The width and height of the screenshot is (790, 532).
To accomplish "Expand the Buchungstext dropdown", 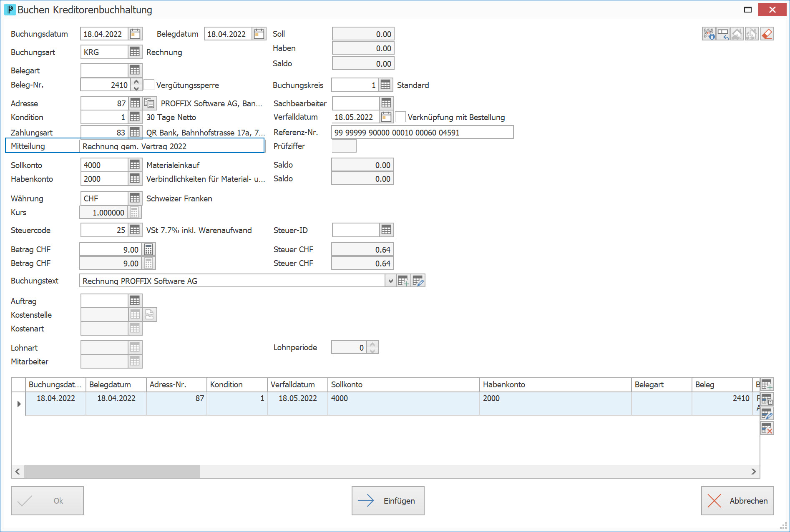I will pyautogui.click(x=390, y=281).
